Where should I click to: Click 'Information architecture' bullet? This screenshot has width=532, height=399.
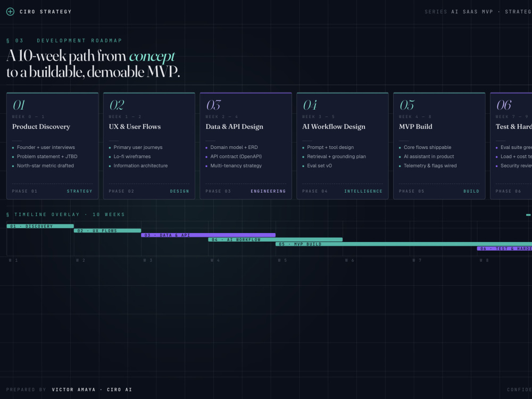[141, 165]
